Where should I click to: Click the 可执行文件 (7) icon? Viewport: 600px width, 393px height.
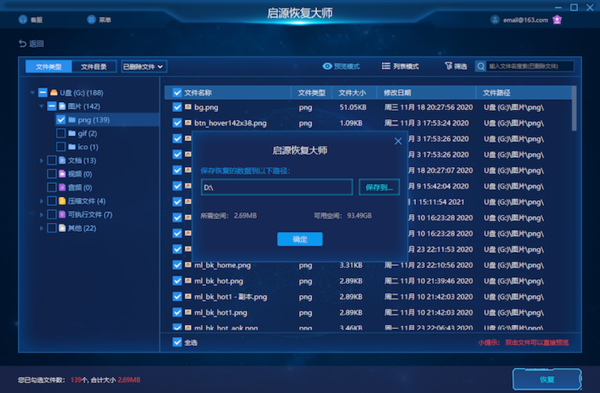(62, 214)
